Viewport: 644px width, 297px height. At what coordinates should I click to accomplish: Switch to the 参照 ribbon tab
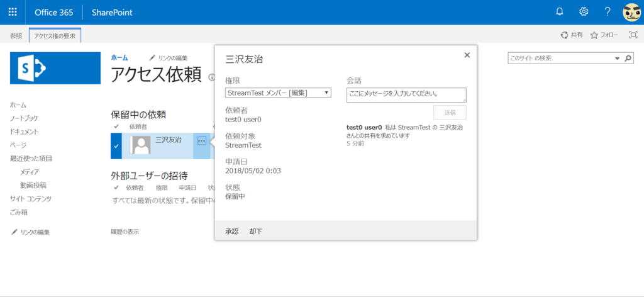pyautogui.click(x=16, y=36)
